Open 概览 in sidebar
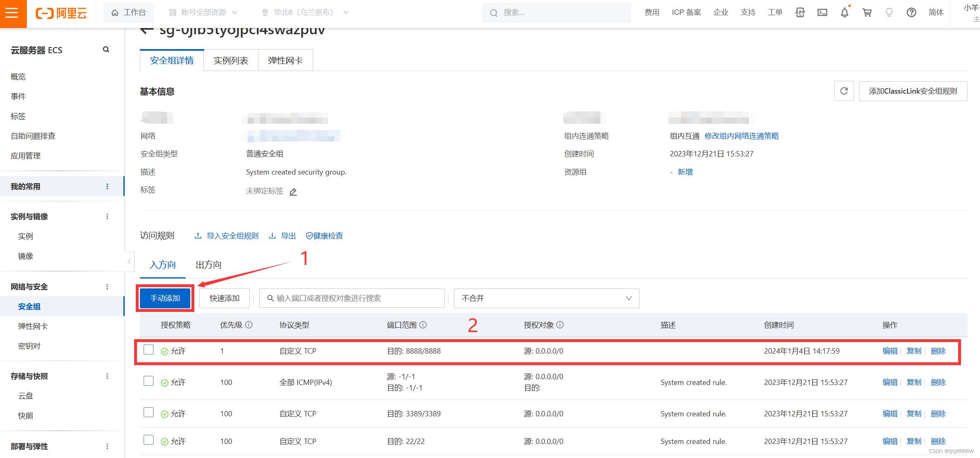The image size is (980, 458). pos(18,77)
